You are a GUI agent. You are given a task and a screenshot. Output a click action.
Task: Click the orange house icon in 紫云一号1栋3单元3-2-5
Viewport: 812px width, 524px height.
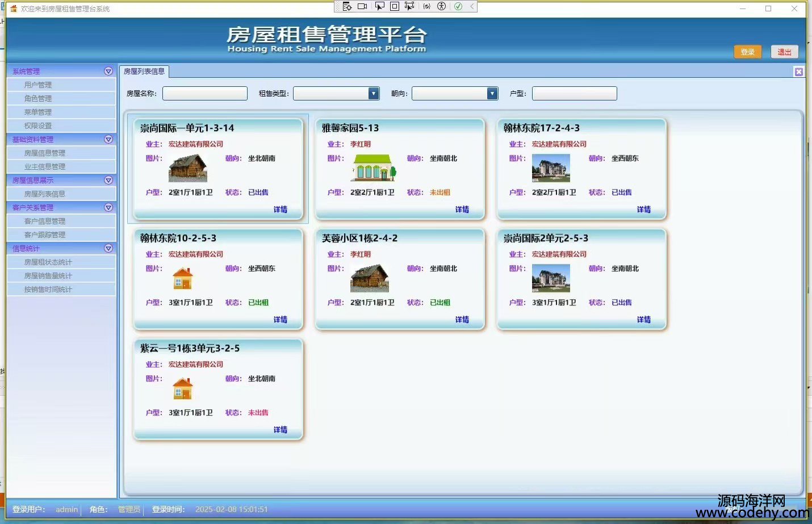tap(182, 389)
